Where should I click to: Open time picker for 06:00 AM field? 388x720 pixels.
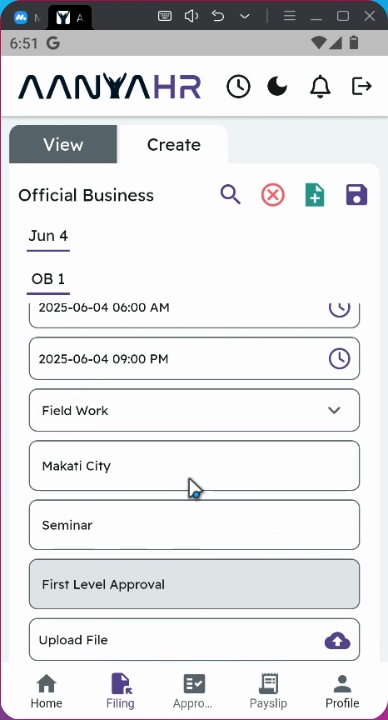click(339, 309)
